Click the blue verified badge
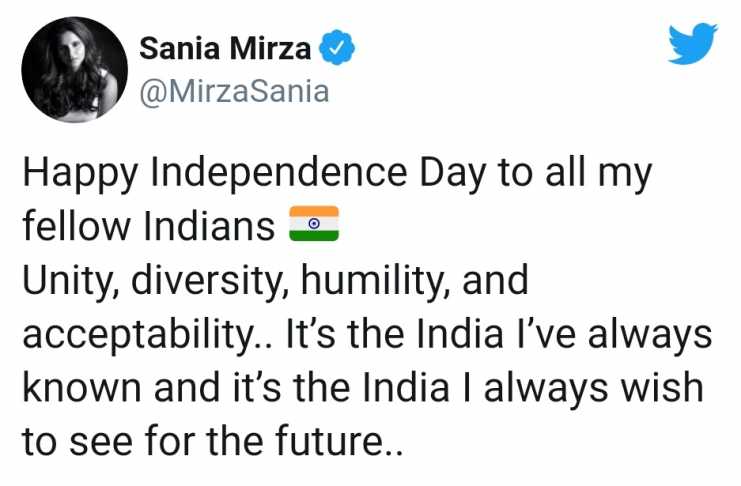 (336, 47)
